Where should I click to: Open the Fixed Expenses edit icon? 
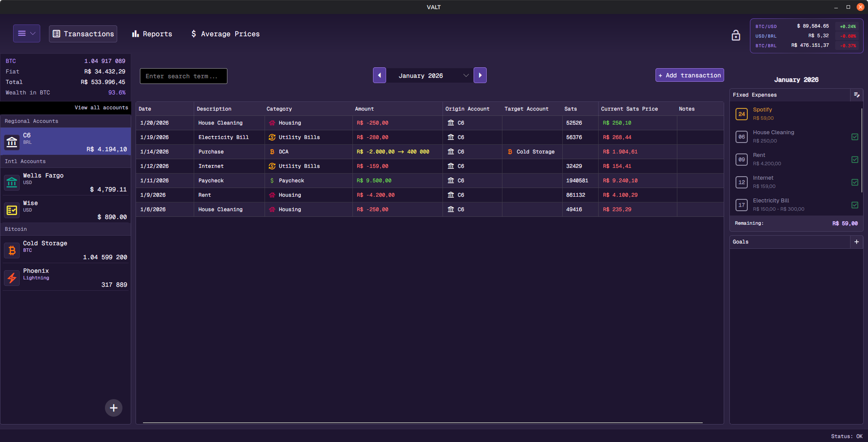coord(856,95)
